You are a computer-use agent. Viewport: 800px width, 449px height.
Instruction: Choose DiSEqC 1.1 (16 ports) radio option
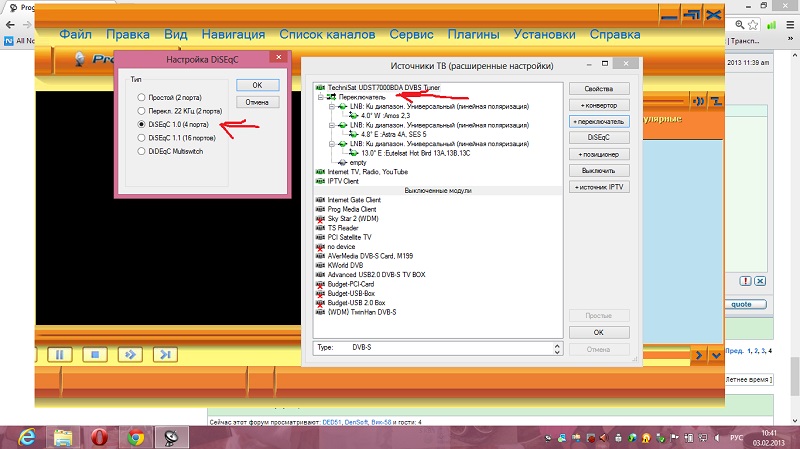click(142, 137)
